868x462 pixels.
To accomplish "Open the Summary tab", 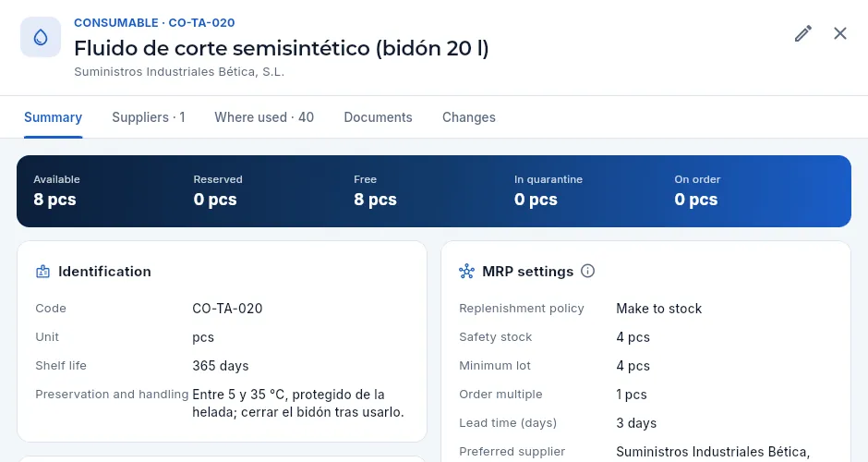I will [54, 117].
